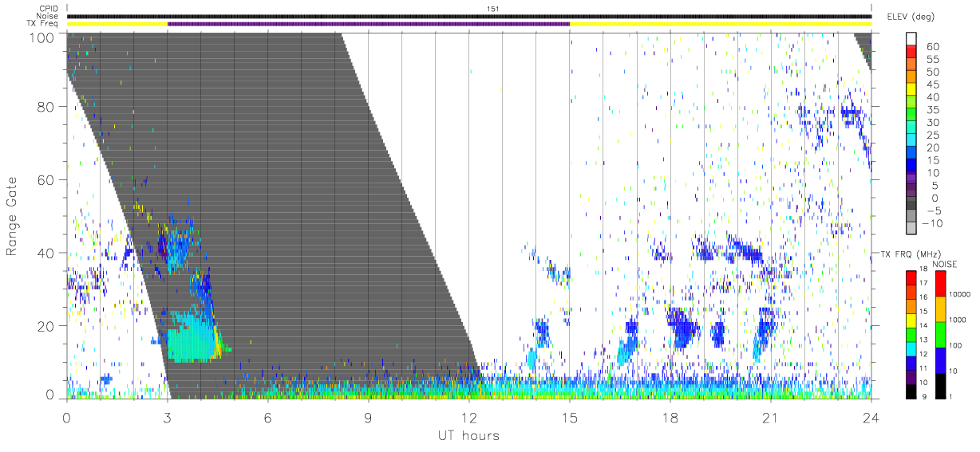Click the 12 tick label on the UT hours axis
The height and width of the screenshot is (452, 980).
click(469, 418)
